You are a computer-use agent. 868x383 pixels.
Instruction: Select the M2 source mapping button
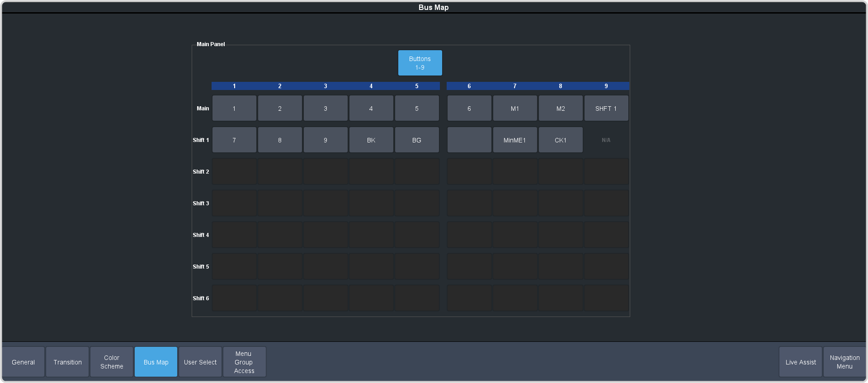(x=561, y=109)
